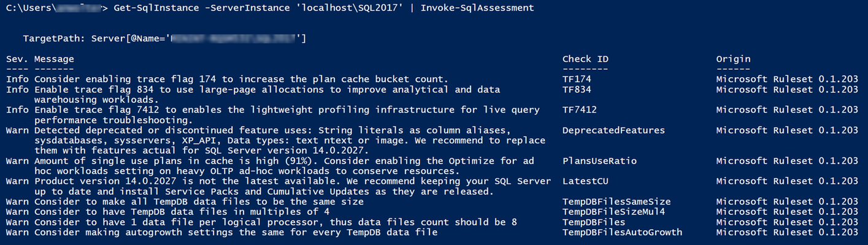This screenshot has width=868, height=245.
Task: Click the TargetPath line
Action: (x=164, y=39)
